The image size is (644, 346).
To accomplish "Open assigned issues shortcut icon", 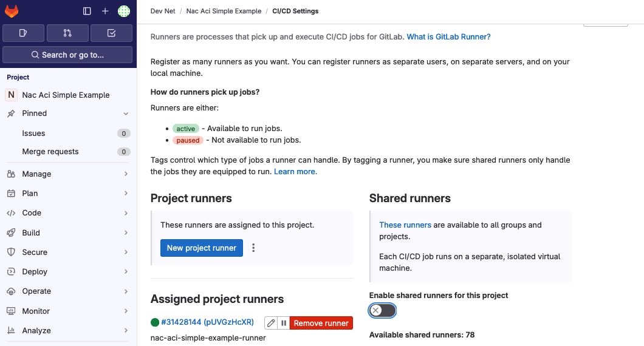I will (x=24, y=33).
